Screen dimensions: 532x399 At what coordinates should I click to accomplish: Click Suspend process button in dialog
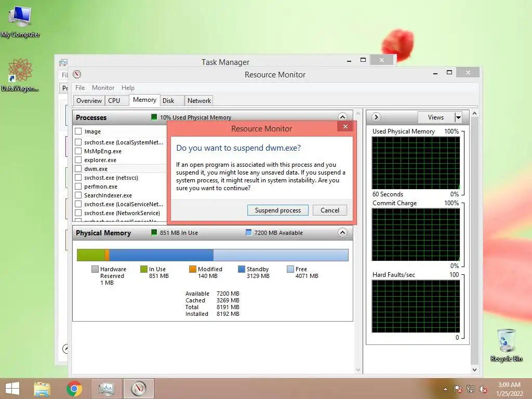[x=277, y=210]
